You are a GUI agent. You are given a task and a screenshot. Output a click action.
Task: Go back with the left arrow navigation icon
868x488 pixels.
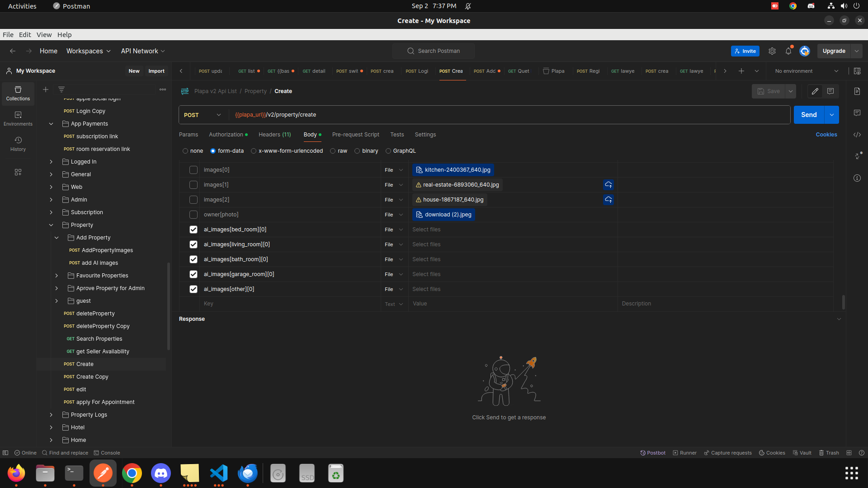tap(13, 51)
